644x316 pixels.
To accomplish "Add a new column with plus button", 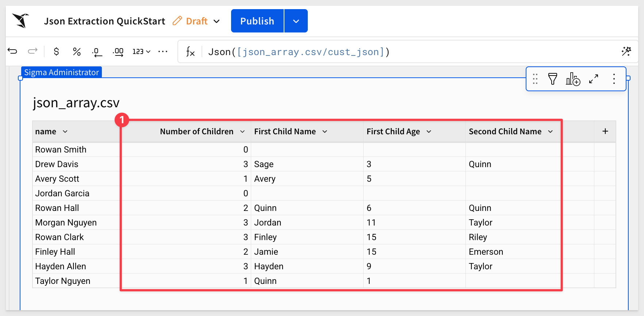I will tap(605, 131).
